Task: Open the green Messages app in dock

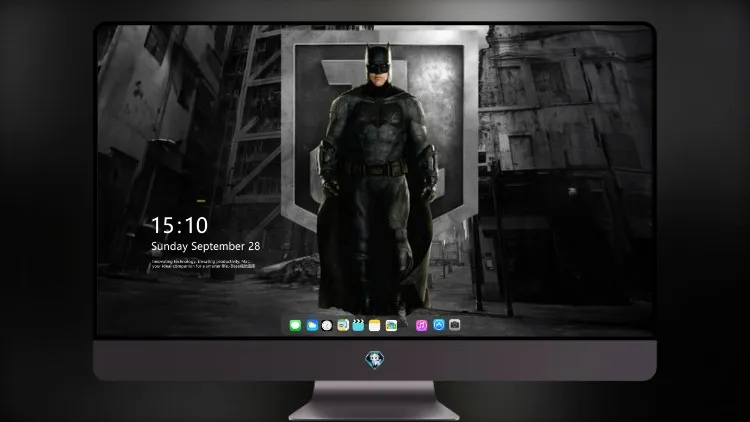Action: pyautogui.click(x=295, y=325)
